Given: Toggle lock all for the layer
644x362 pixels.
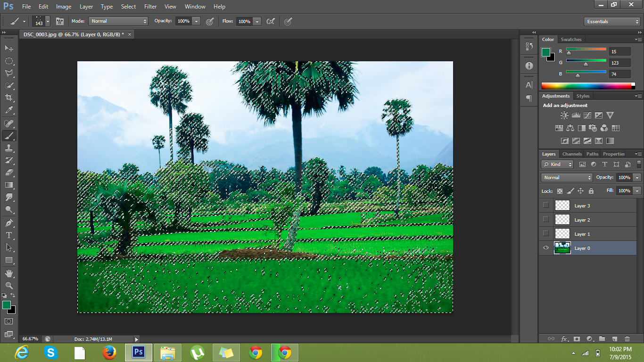Looking at the screenshot, I should tap(591, 191).
